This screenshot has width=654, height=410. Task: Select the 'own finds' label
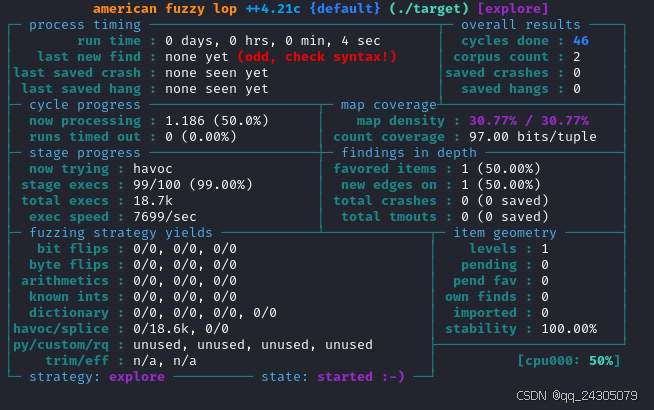tap(481, 297)
